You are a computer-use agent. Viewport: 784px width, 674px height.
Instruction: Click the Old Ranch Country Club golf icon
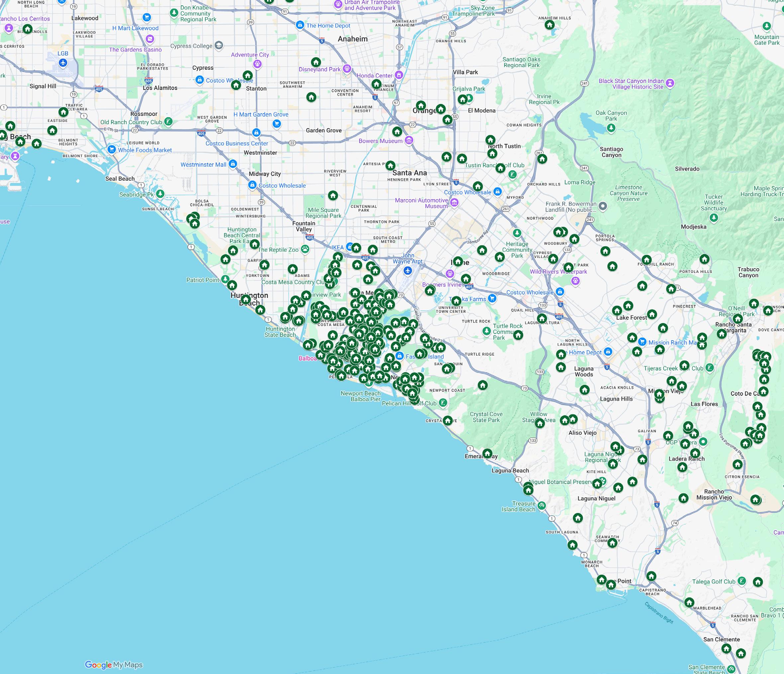[x=169, y=122]
